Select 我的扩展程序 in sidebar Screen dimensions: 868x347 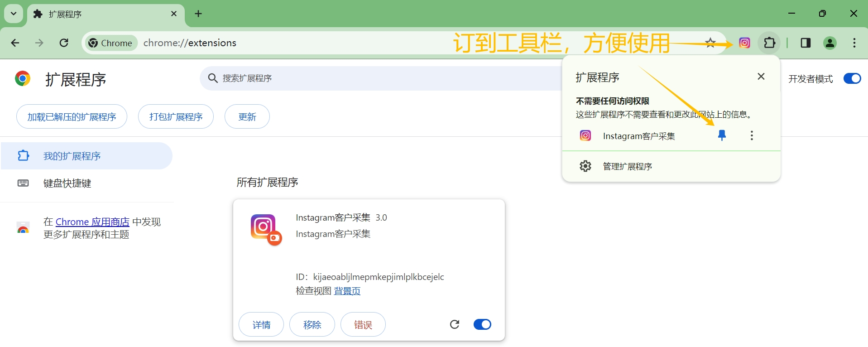(x=86, y=156)
